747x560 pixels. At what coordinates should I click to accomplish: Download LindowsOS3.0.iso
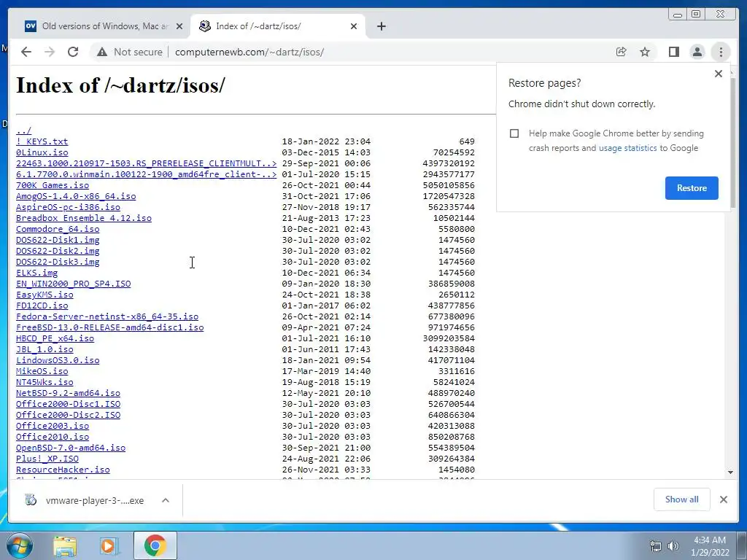[x=58, y=360]
